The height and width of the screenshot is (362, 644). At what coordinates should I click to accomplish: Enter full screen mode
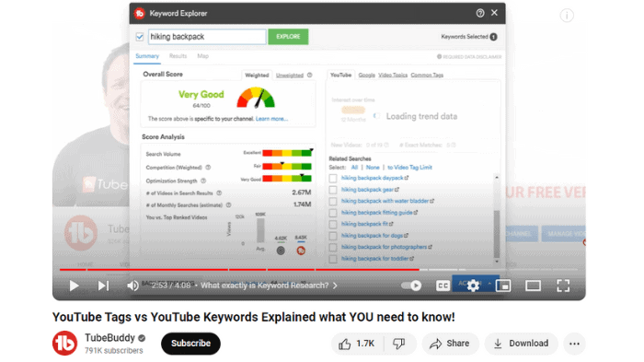(563, 286)
